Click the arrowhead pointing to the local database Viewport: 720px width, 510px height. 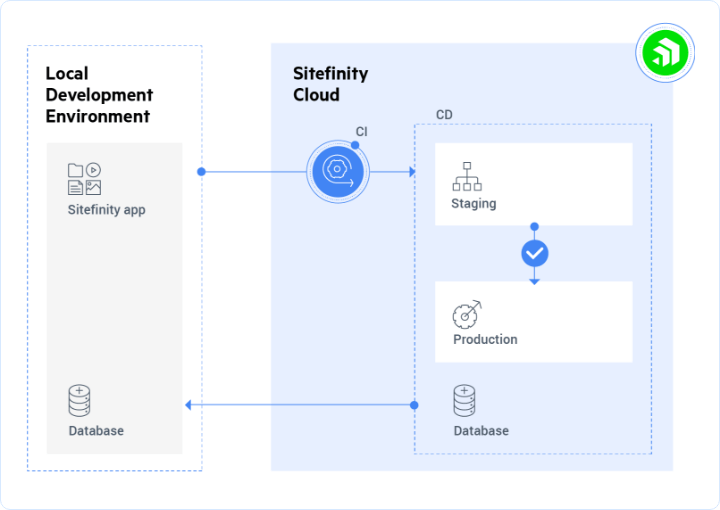point(190,405)
